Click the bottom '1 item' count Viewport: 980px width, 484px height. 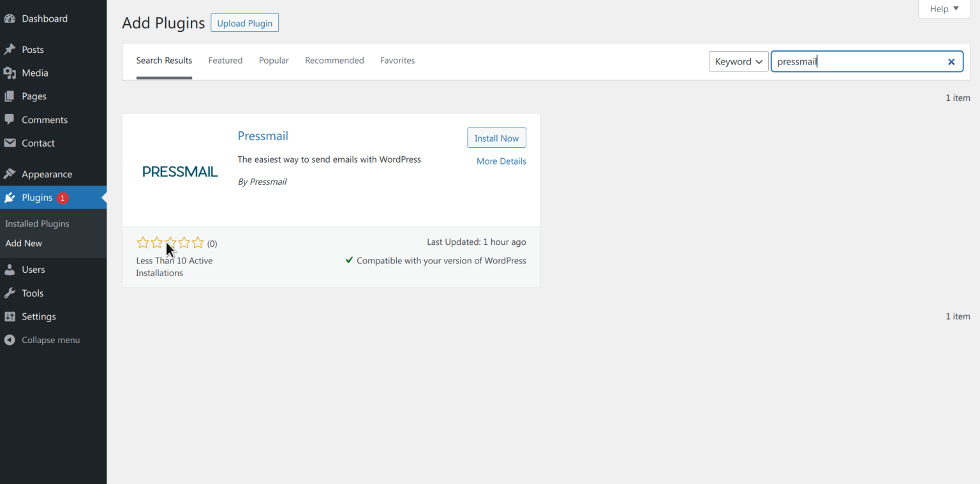click(958, 316)
